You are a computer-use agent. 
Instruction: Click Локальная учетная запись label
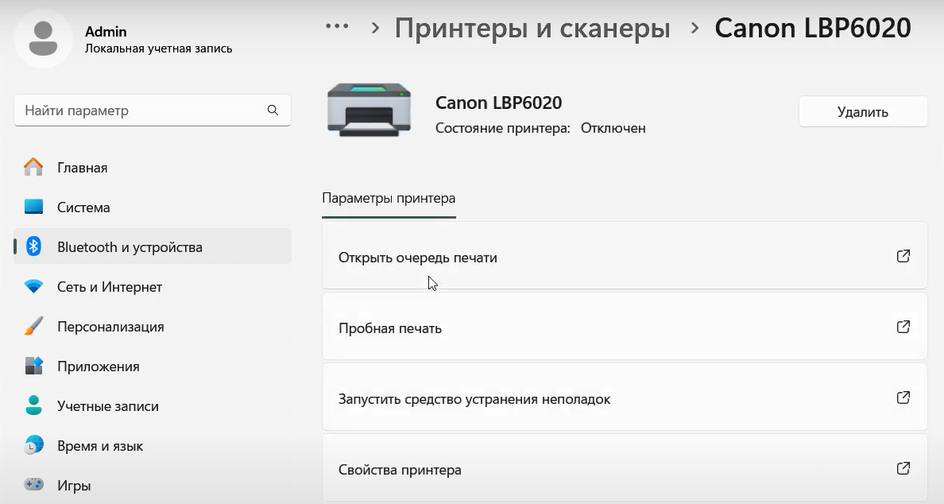(x=158, y=49)
